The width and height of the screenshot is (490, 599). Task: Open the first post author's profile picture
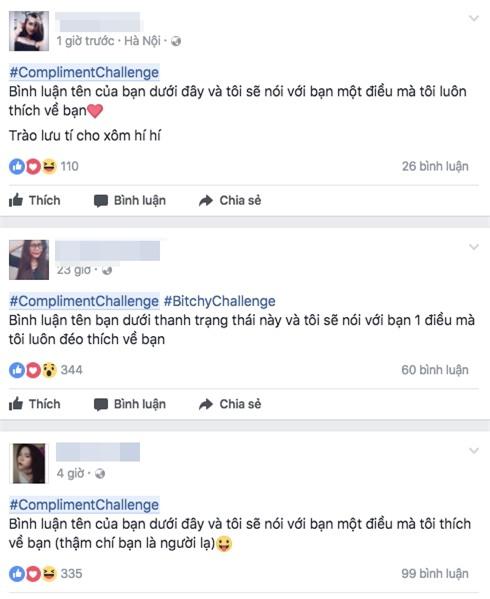29,31
